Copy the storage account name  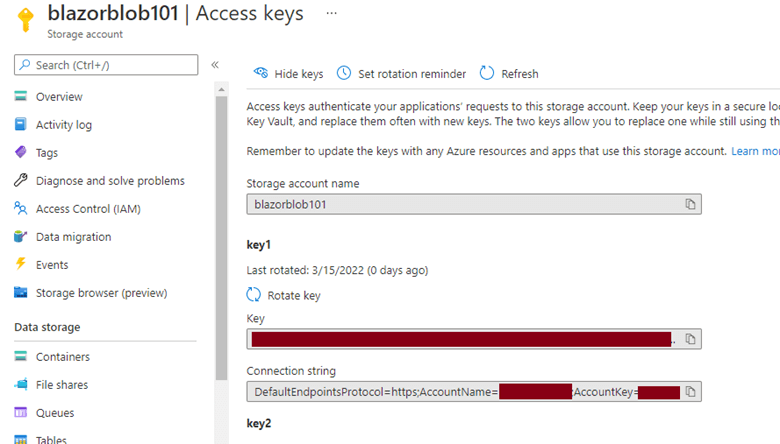click(690, 204)
